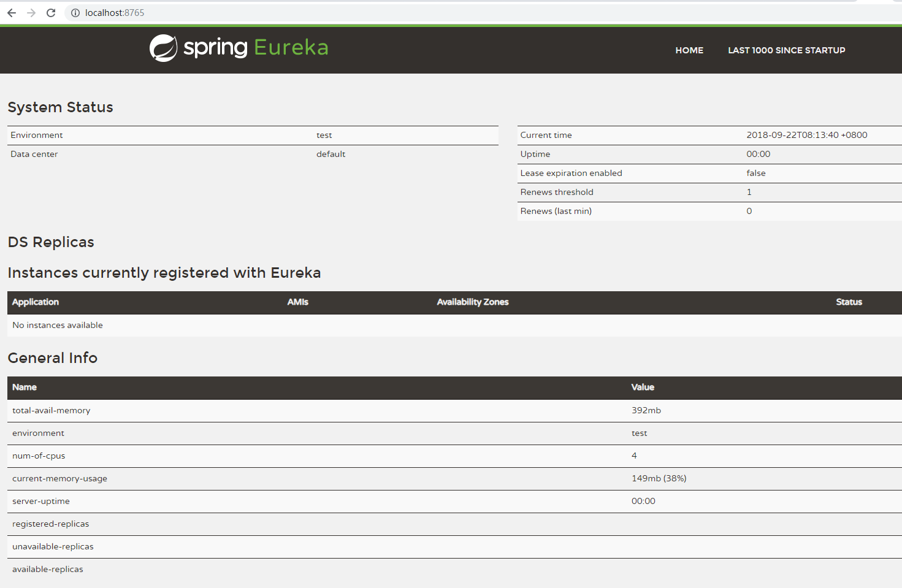The width and height of the screenshot is (902, 588).
Task: Go back using the browser back arrow
Action: (x=12, y=13)
